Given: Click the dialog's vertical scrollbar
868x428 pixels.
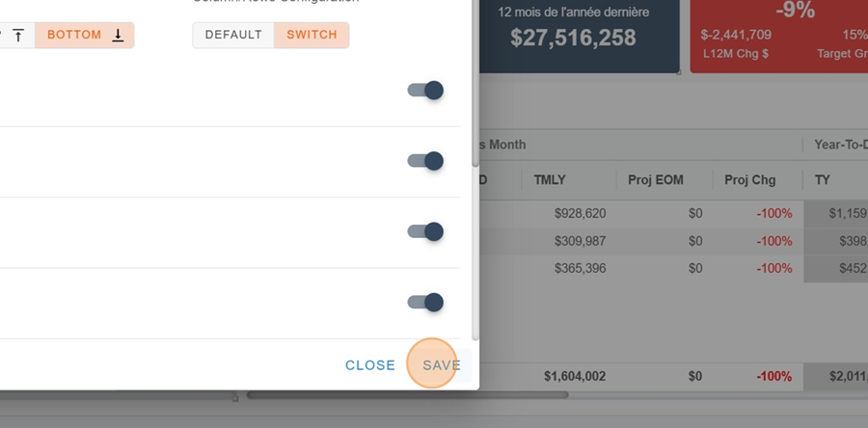Looking at the screenshot, I should click(x=475, y=193).
